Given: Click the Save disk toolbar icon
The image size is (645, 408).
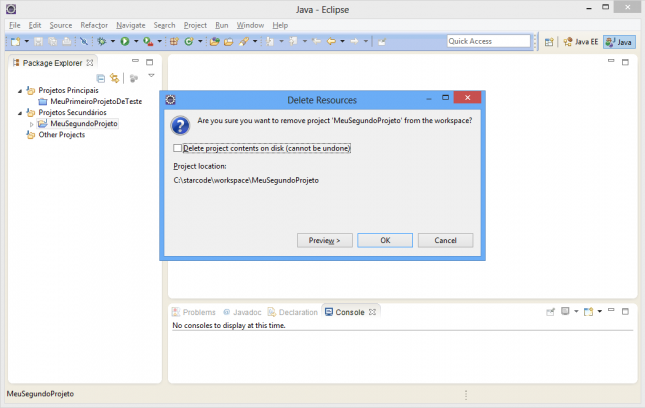Looking at the screenshot, I should tap(38, 42).
